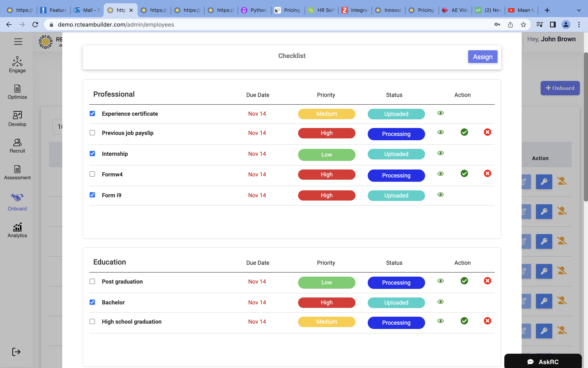Check the High school graduation checkbox
Screen dimensions: 588x368
[x=92, y=322]
